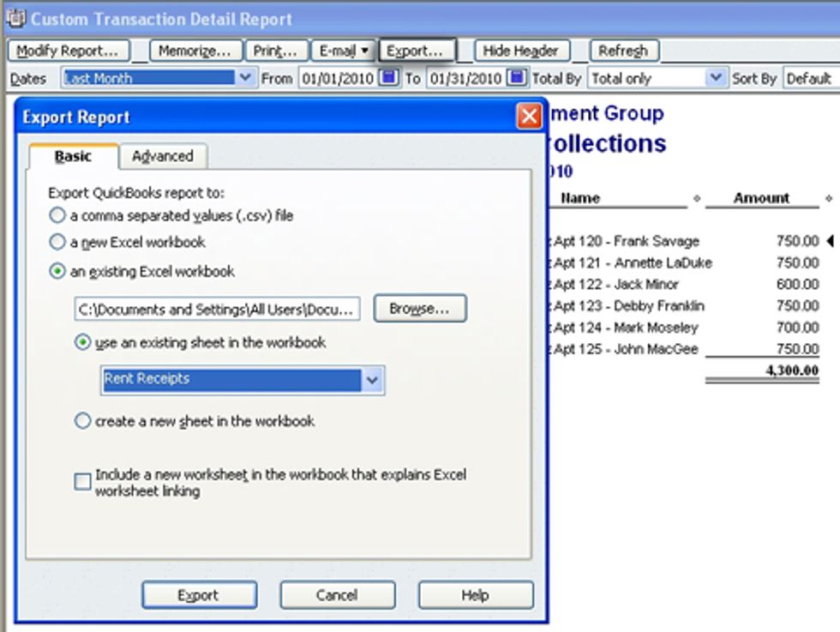Select the Apt 120 - Frank Savage row
The width and height of the screenshot is (840, 632).
pyautogui.click(x=684, y=241)
